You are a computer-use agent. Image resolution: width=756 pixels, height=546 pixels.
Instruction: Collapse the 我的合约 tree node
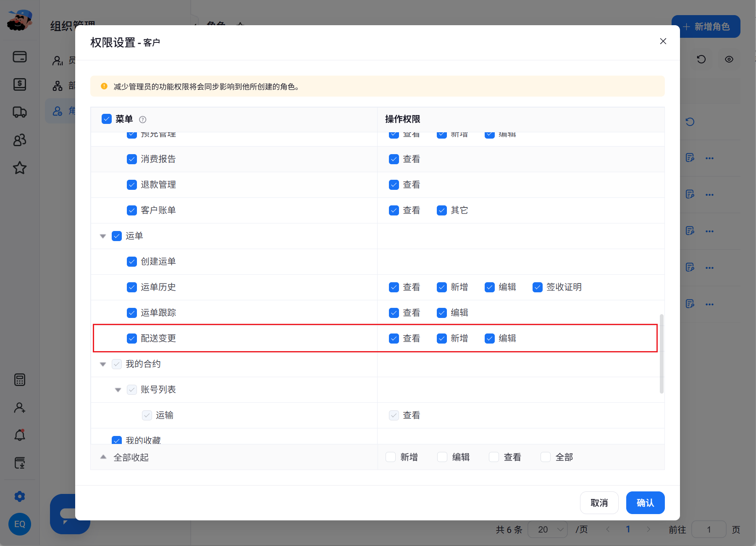point(103,364)
